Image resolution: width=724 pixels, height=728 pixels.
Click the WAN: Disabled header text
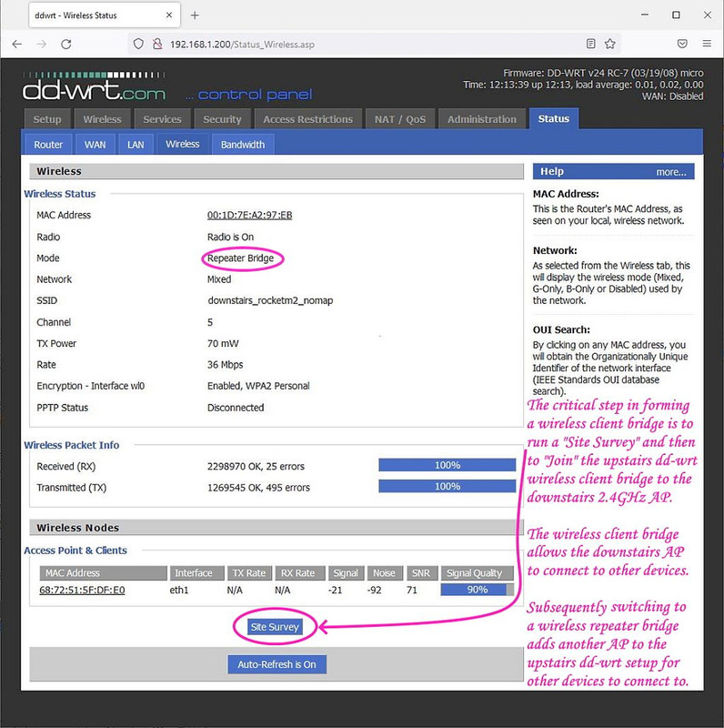(x=672, y=96)
